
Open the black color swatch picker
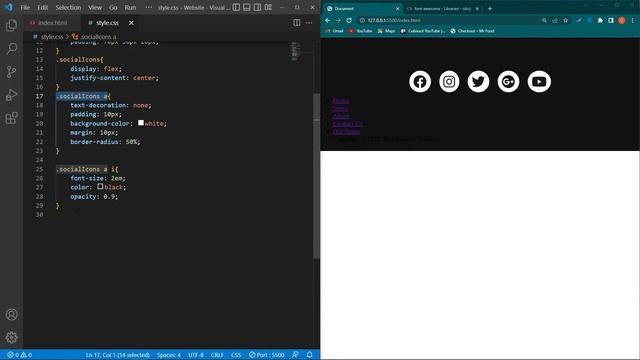point(100,186)
